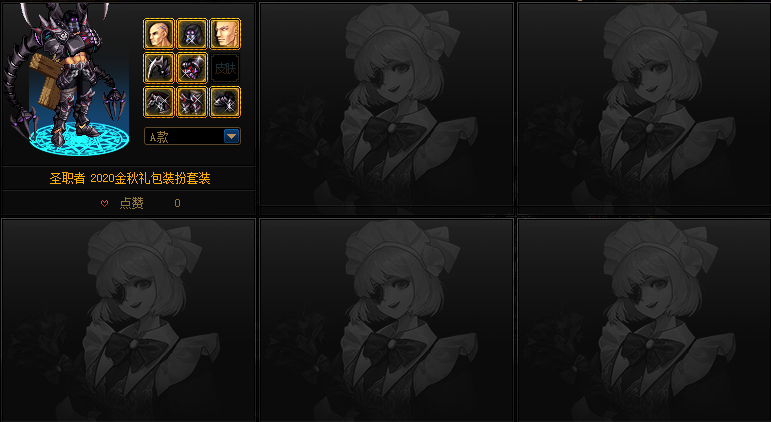771x422 pixels.
Task: Select the armored pants avatar icon
Action: tap(158, 102)
